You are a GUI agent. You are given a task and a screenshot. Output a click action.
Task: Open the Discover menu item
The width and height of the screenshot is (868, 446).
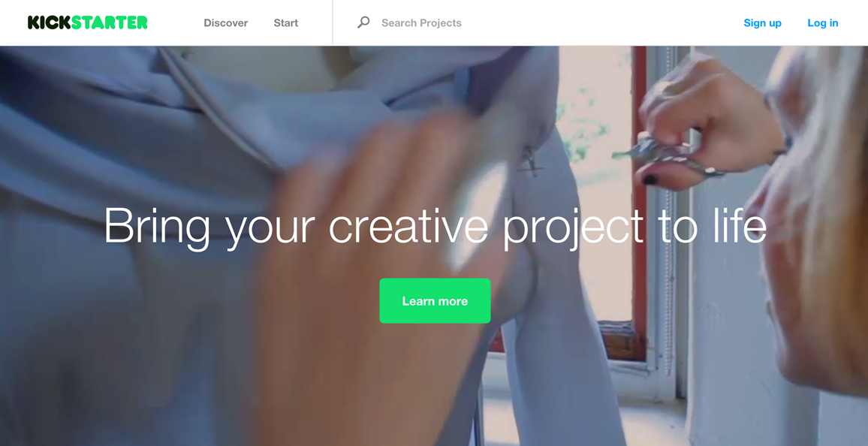pos(226,23)
